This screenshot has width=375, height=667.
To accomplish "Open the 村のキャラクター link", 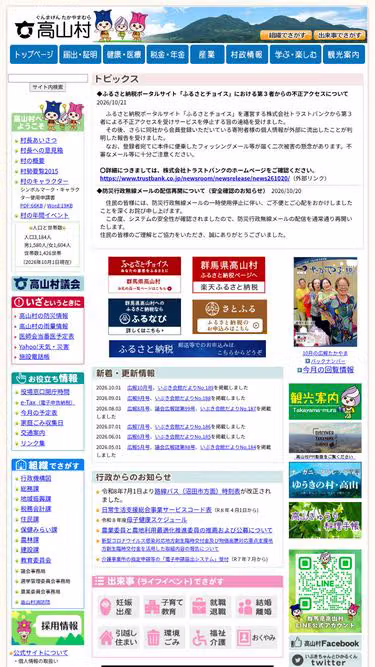I will click(44, 182).
